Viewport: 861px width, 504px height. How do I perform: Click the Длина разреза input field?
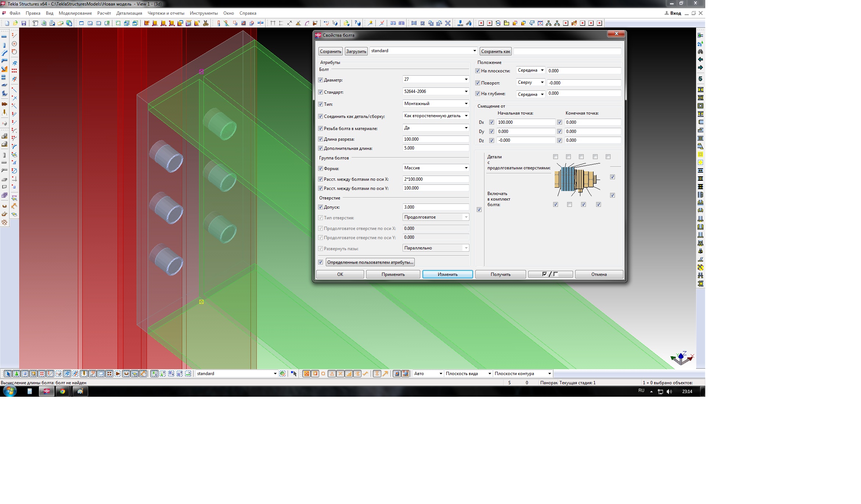tap(435, 139)
